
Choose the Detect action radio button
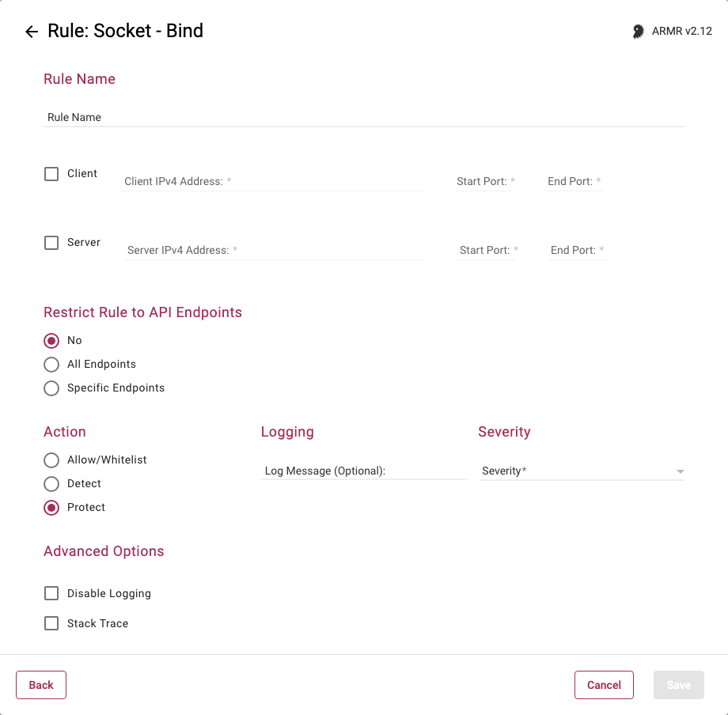click(51, 484)
